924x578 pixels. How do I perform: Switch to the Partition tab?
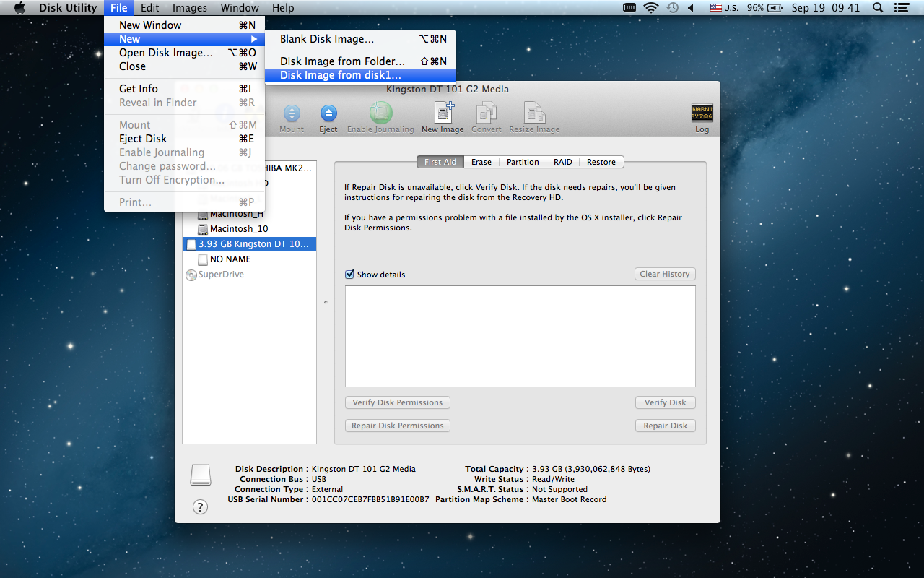click(x=523, y=162)
